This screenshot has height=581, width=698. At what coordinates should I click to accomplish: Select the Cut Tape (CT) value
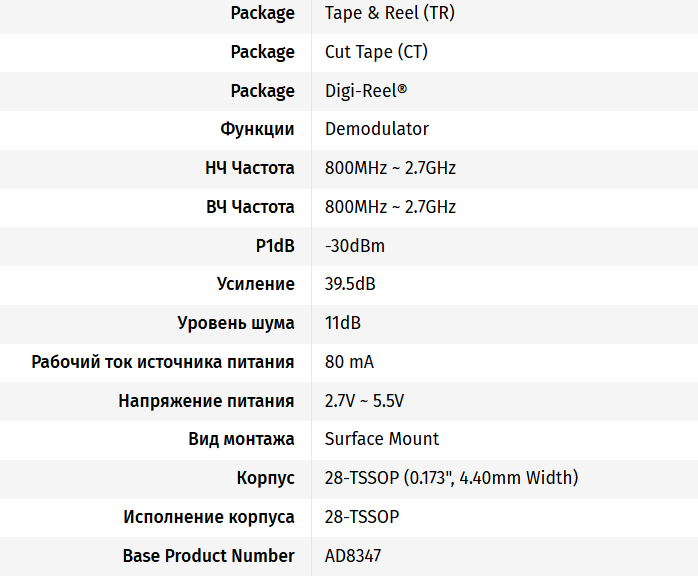(376, 52)
